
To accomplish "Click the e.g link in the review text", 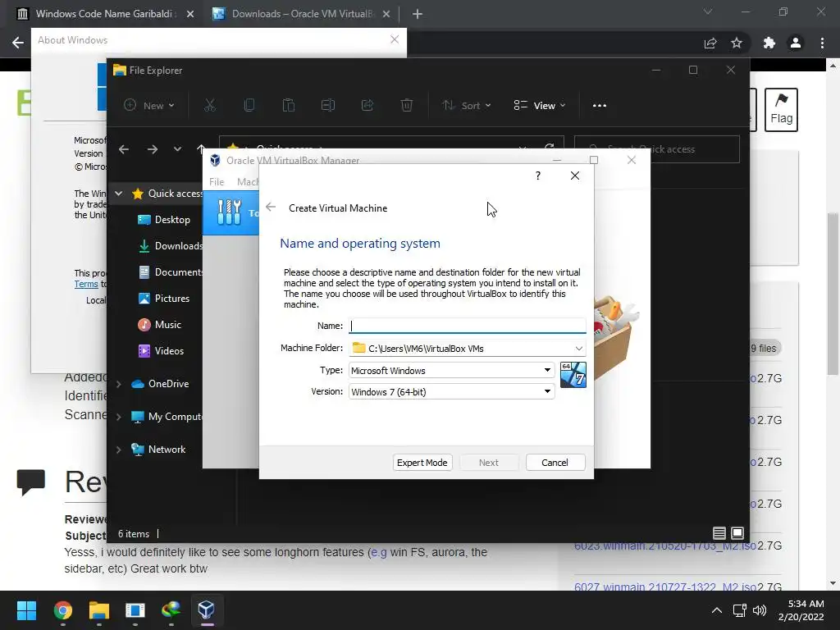I will click(x=379, y=552).
